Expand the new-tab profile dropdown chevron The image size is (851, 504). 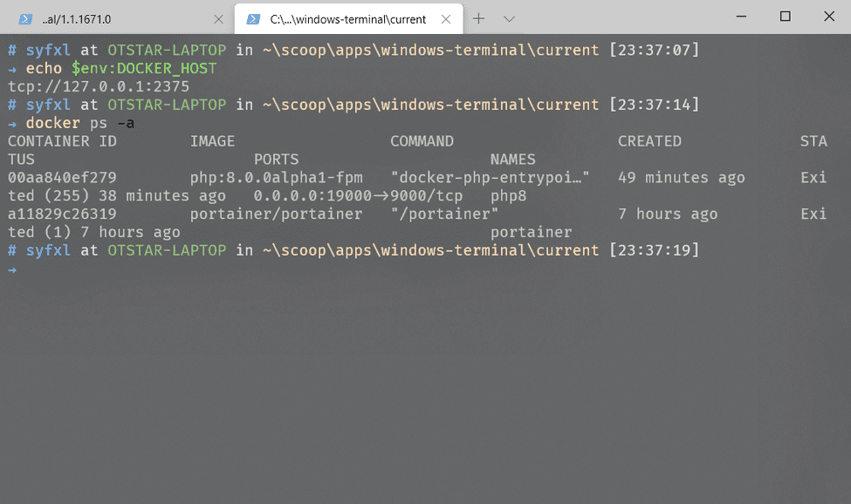510,18
